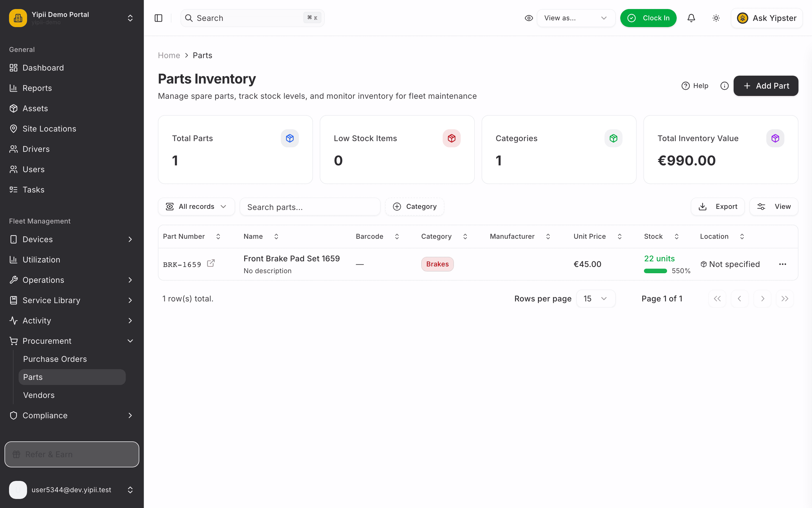812x508 pixels.
Task: Open the Reports page
Action: 72,88
